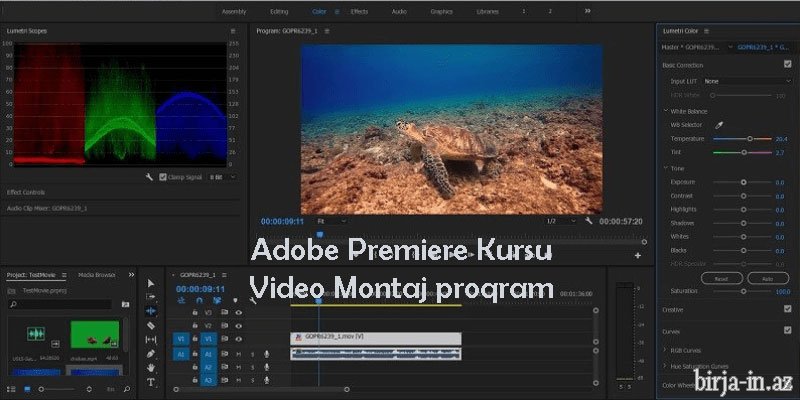Select the Razor tool

click(x=151, y=325)
